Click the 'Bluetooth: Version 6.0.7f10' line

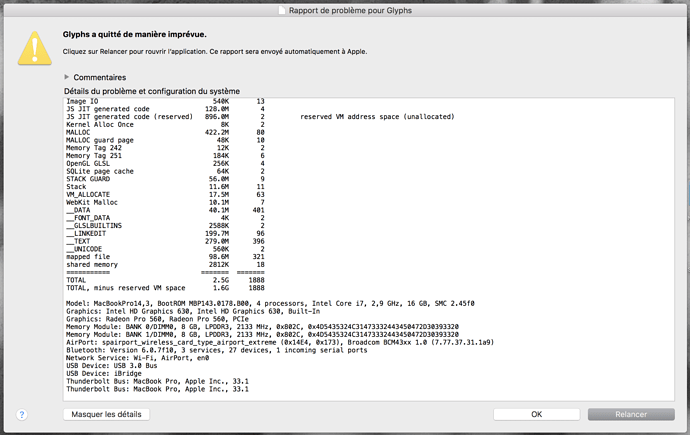click(217, 351)
